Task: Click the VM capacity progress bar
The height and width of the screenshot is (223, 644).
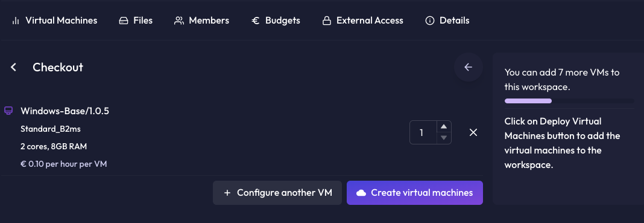Action: click(569, 101)
